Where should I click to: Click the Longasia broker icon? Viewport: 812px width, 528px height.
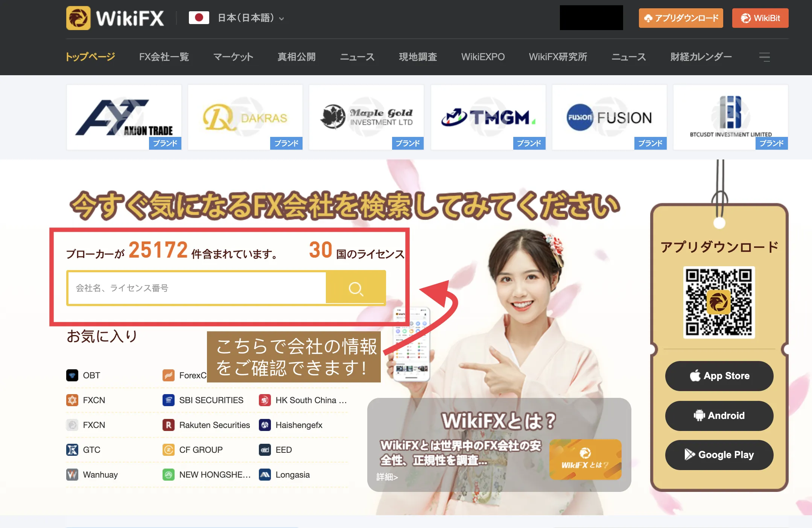[265, 475]
